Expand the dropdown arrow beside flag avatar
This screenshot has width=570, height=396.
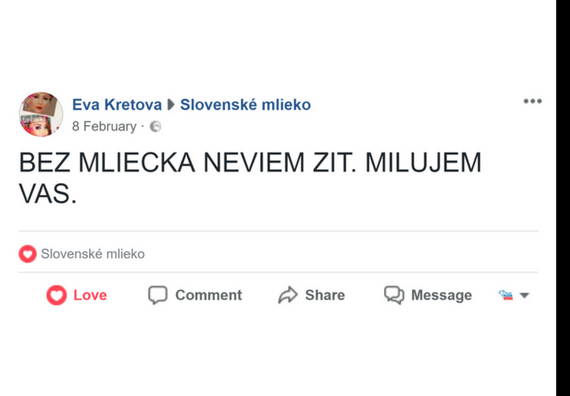point(524,295)
